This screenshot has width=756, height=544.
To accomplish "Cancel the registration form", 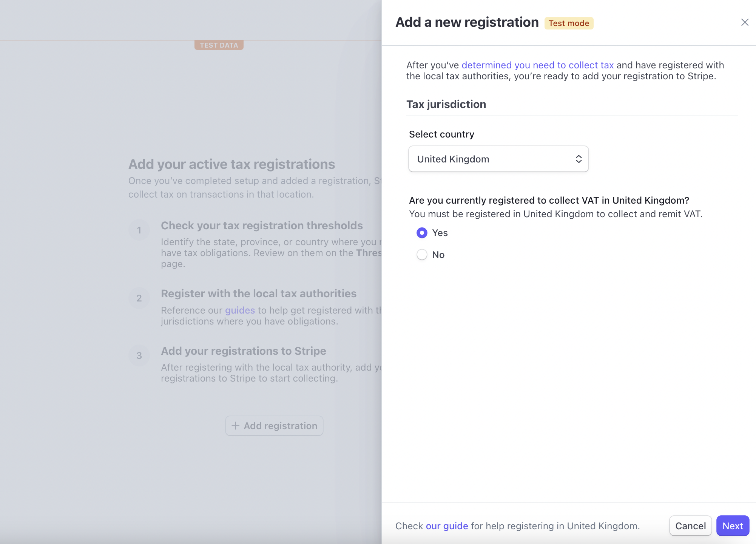I will (690, 525).
